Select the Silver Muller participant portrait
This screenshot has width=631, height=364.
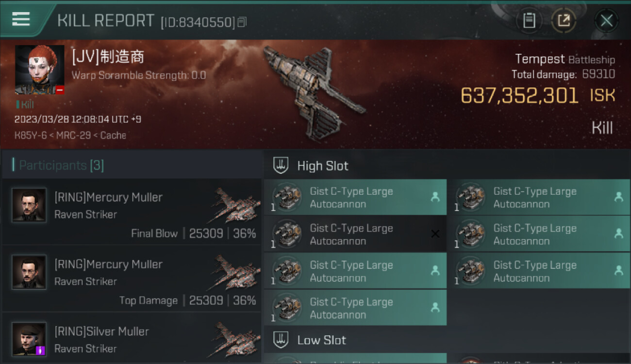pos(29,339)
